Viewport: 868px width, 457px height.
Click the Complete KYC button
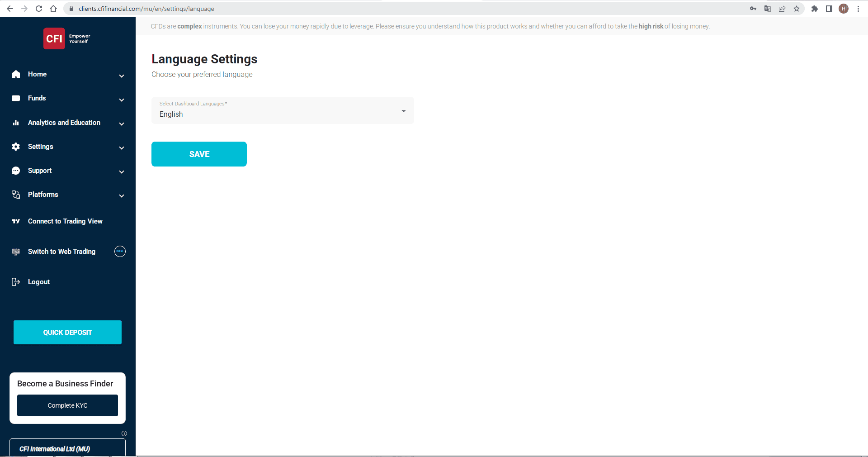click(x=67, y=405)
